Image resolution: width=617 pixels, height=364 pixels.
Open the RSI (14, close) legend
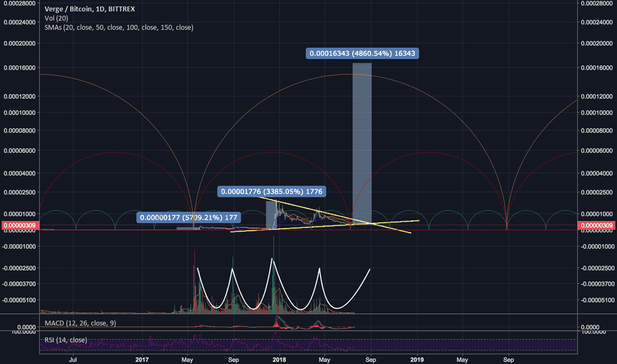66,340
